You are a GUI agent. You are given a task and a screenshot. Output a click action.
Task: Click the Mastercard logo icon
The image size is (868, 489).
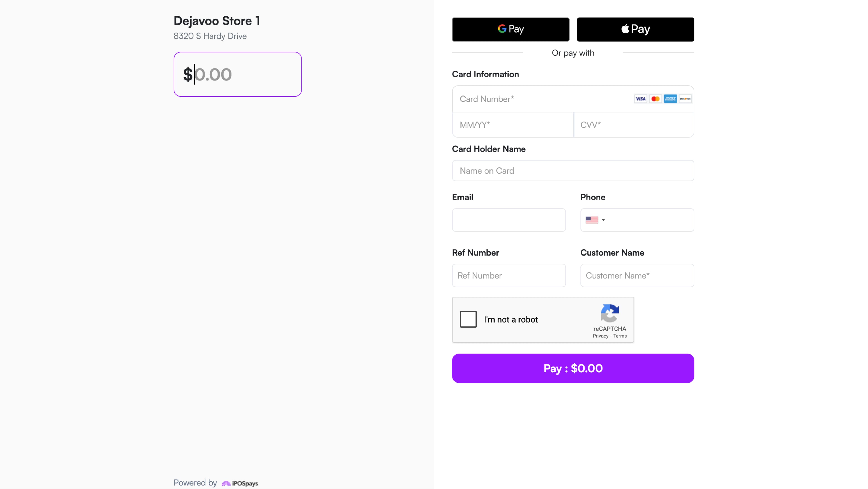click(x=655, y=99)
